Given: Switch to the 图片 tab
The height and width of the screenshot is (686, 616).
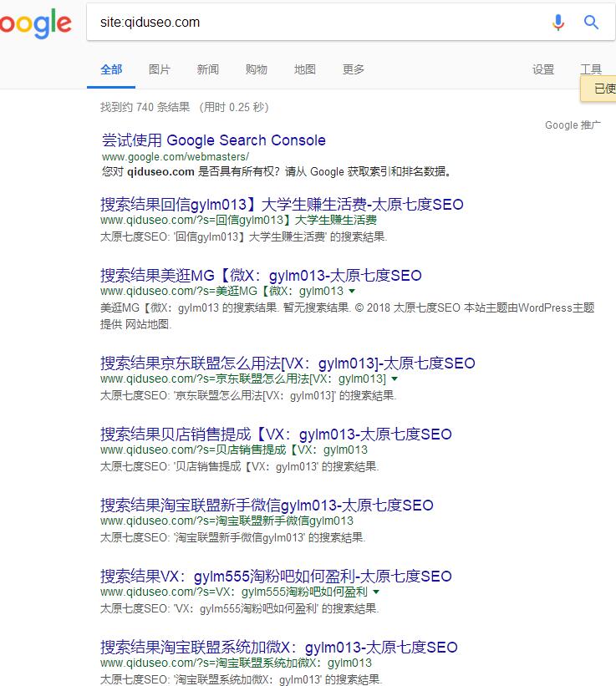Looking at the screenshot, I should (x=160, y=69).
